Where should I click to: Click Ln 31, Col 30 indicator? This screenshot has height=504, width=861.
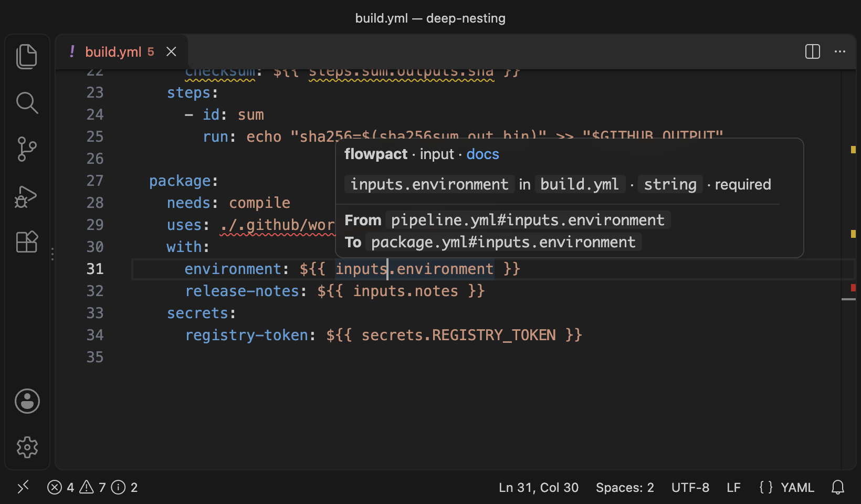click(x=539, y=487)
